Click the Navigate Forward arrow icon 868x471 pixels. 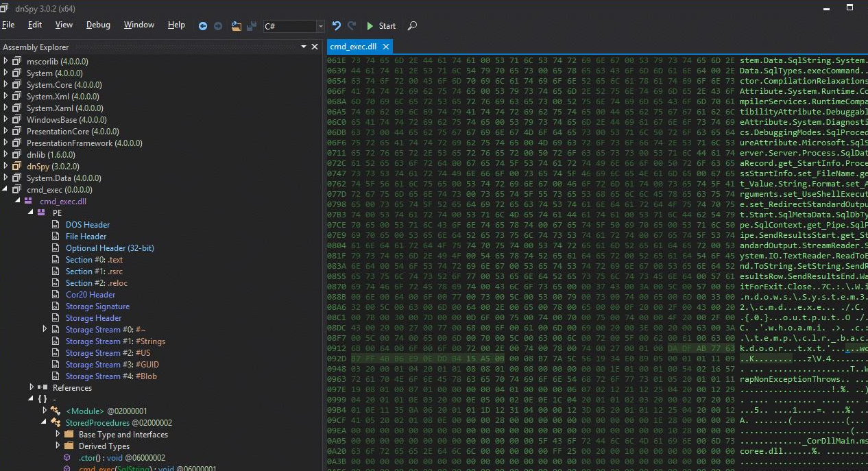coord(218,26)
